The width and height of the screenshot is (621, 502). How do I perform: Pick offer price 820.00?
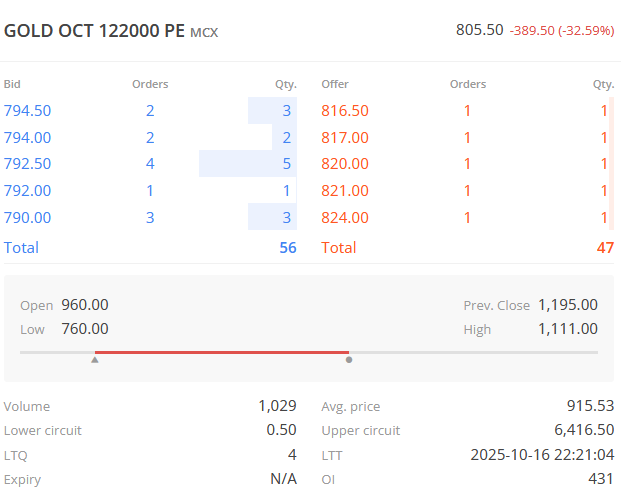tap(345, 164)
